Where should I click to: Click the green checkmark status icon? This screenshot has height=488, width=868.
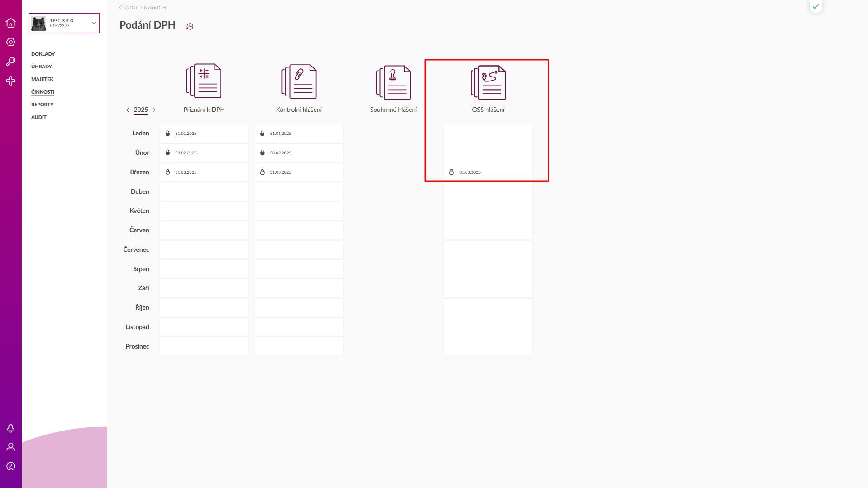click(x=816, y=6)
